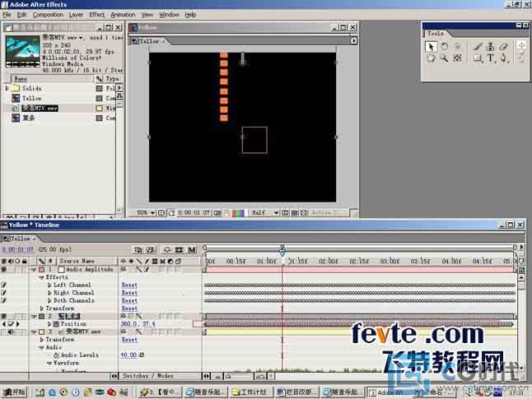Toggle the Position property stopwatch
The width and height of the screenshot is (532, 399).
click(x=56, y=324)
